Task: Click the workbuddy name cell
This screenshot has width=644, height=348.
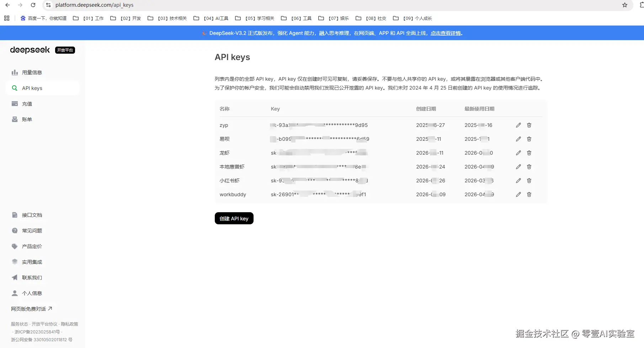Action: tap(233, 194)
